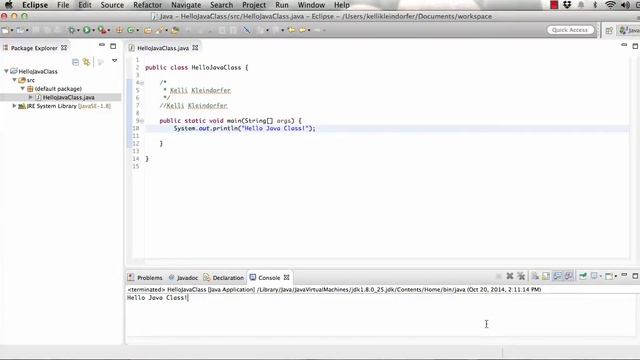The image size is (640, 360).
Task: Click the Debug bug toolbar icon
Action: (72, 30)
